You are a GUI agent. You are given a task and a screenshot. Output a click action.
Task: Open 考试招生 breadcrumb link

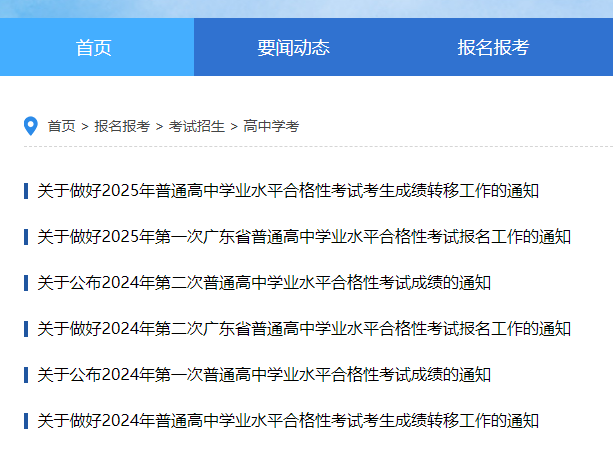pos(196,126)
